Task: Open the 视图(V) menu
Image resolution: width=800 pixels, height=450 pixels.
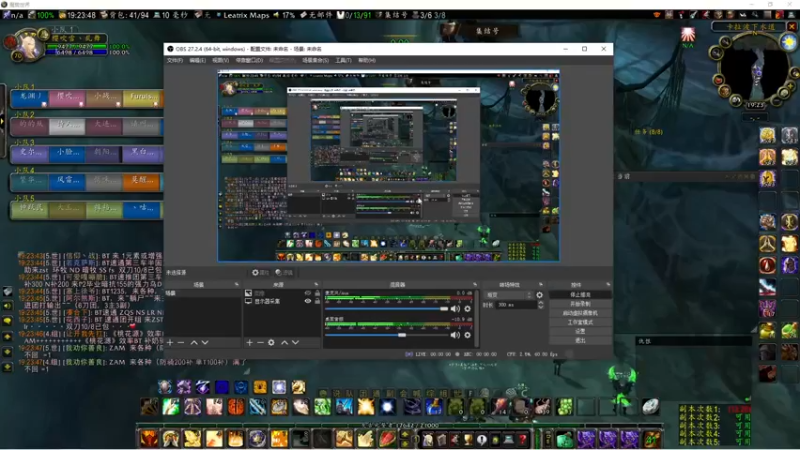Action: (220, 60)
